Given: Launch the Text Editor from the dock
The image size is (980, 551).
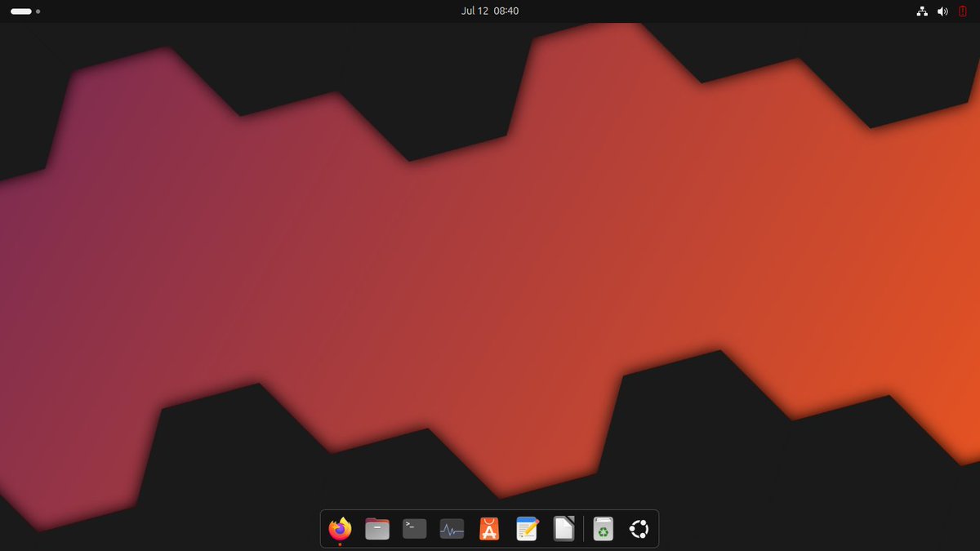Looking at the screenshot, I should tap(527, 529).
